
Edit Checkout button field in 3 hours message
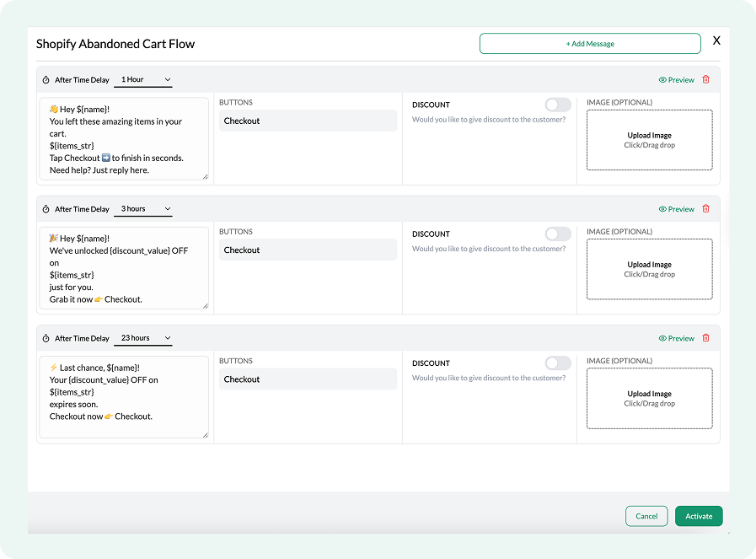point(308,250)
